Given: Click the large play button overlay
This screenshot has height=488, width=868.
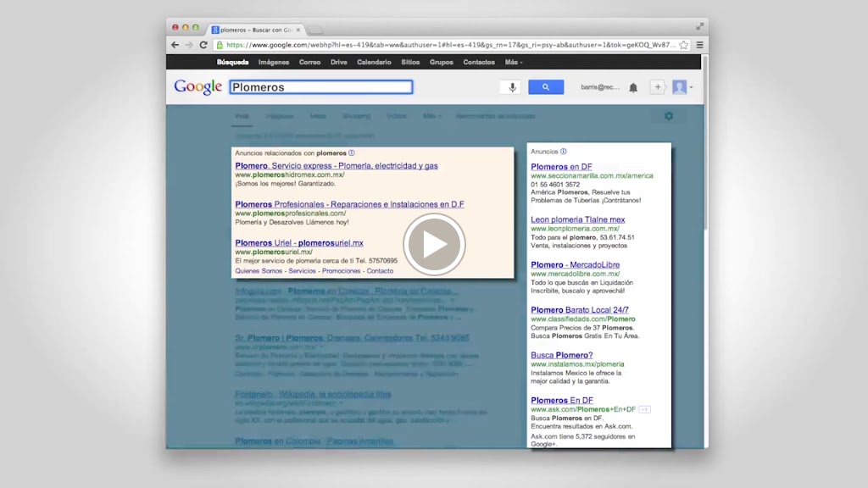Looking at the screenshot, I should [434, 244].
